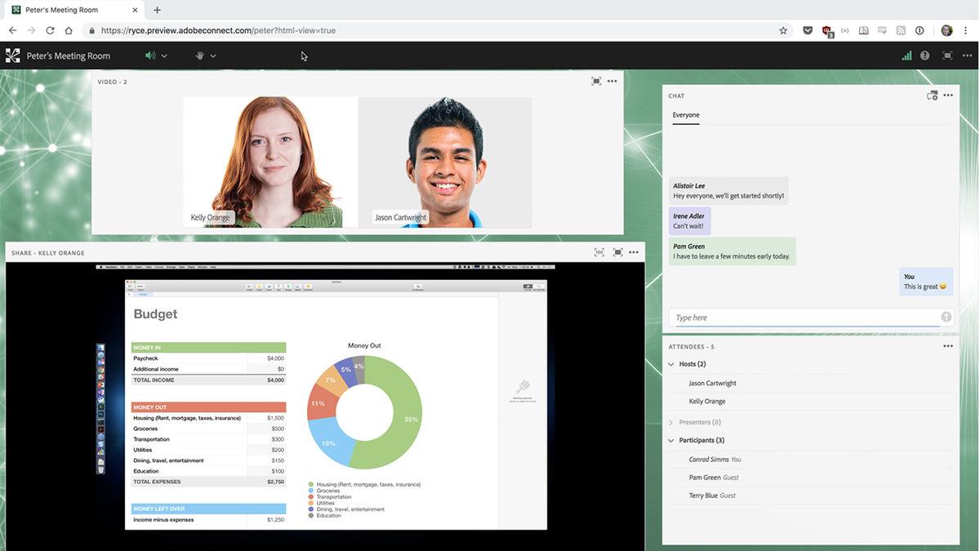Reload the page in the browser
The height and width of the screenshot is (551, 980).
pyautogui.click(x=51, y=29)
